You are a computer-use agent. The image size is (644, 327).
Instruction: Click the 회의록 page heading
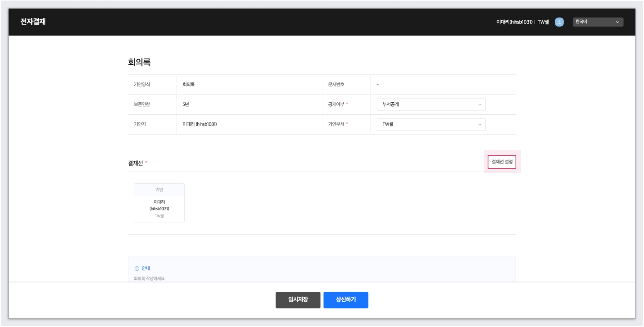139,62
